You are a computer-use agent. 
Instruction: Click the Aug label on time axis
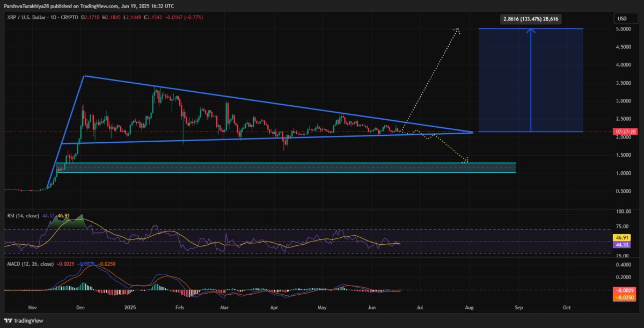(469, 308)
